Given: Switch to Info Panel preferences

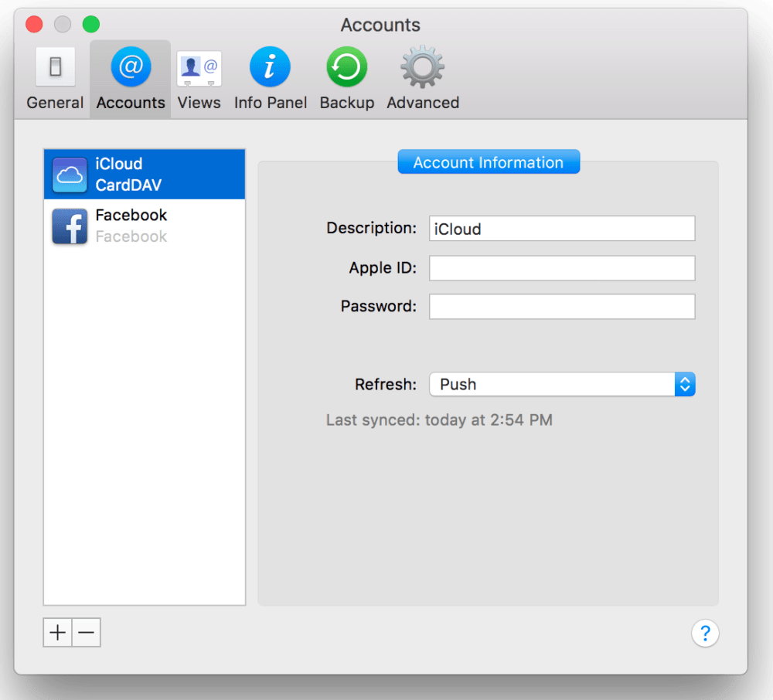Looking at the screenshot, I should (x=270, y=79).
